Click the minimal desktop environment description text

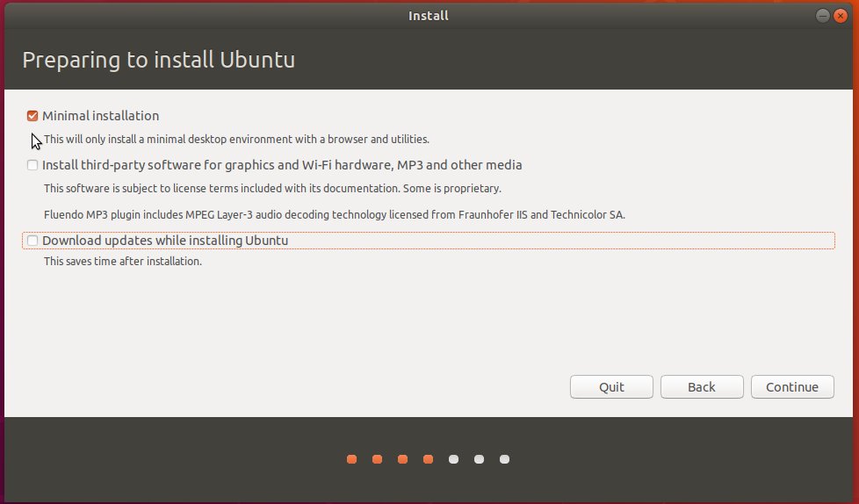coord(236,139)
